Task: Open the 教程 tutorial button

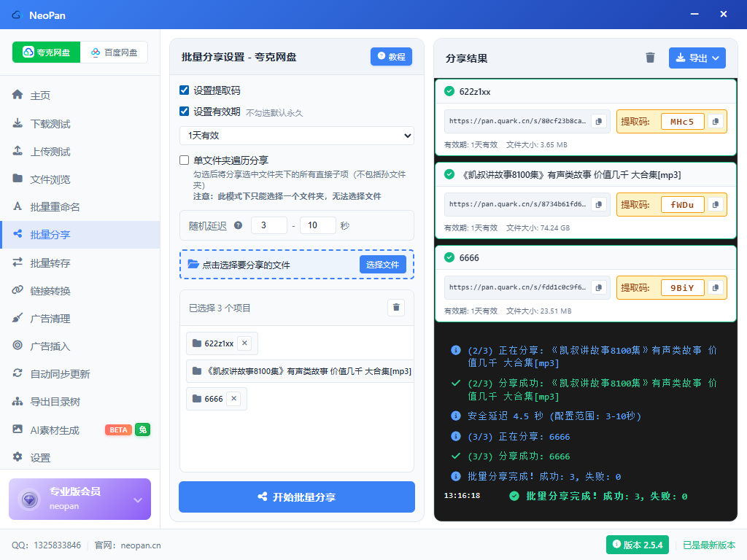Action: tap(391, 57)
